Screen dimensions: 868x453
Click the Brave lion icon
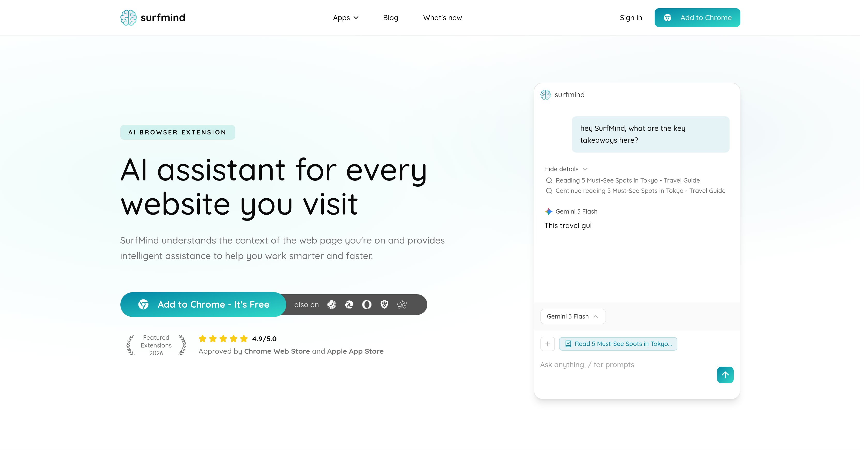tap(384, 305)
